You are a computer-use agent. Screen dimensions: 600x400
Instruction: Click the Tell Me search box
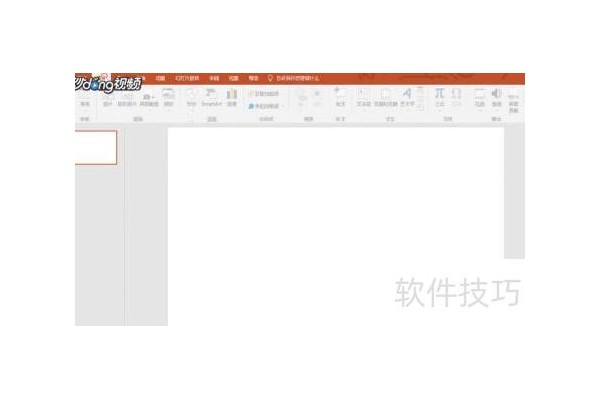[294, 78]
